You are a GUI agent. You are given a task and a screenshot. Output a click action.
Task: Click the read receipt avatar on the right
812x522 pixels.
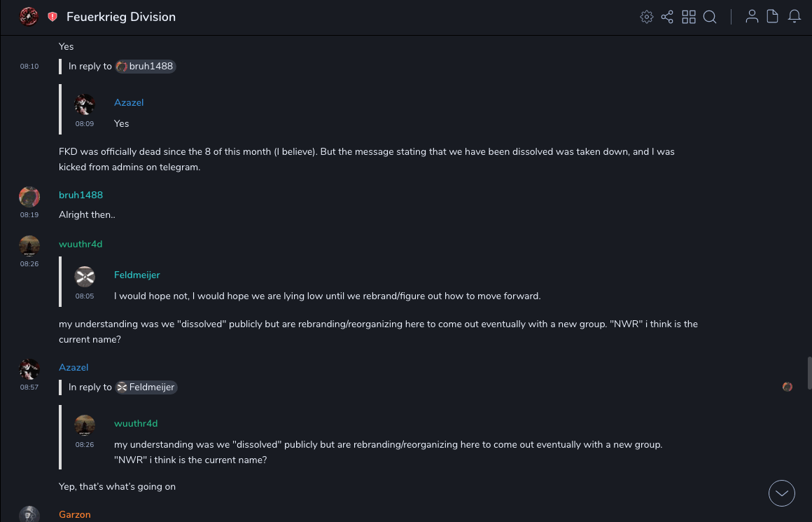tap(787, 387)
